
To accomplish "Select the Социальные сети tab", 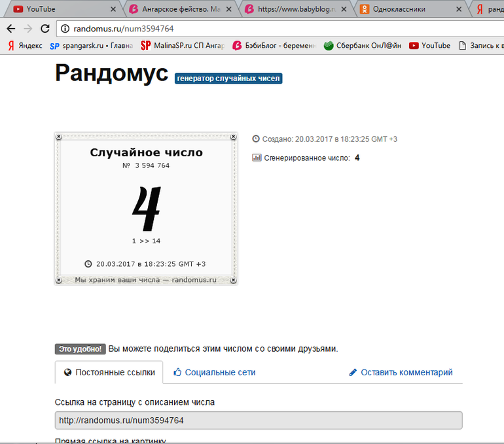I will (214, 372).
